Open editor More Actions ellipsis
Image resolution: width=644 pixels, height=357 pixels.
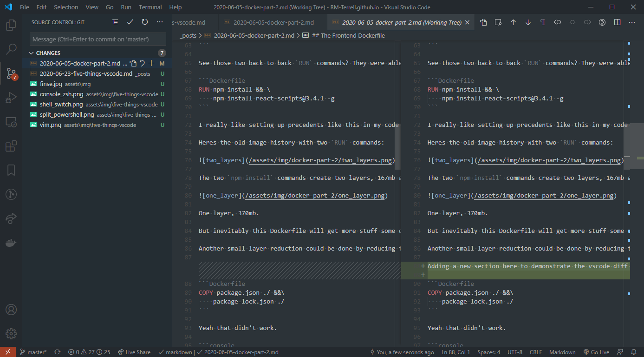(632, 22)
